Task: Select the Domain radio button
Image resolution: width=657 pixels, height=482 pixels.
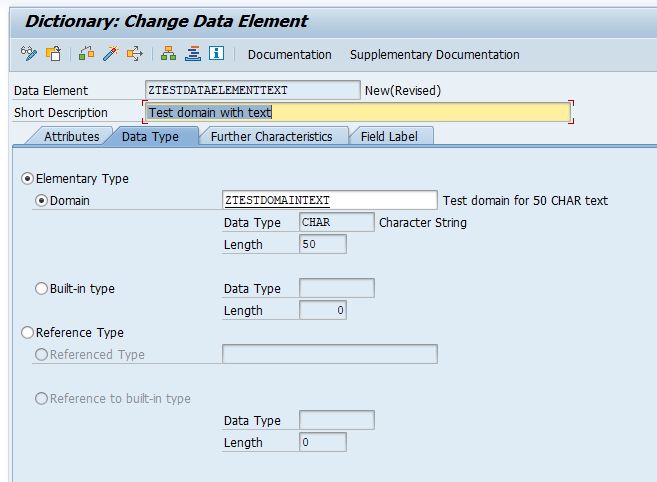Action: point(41,201)
